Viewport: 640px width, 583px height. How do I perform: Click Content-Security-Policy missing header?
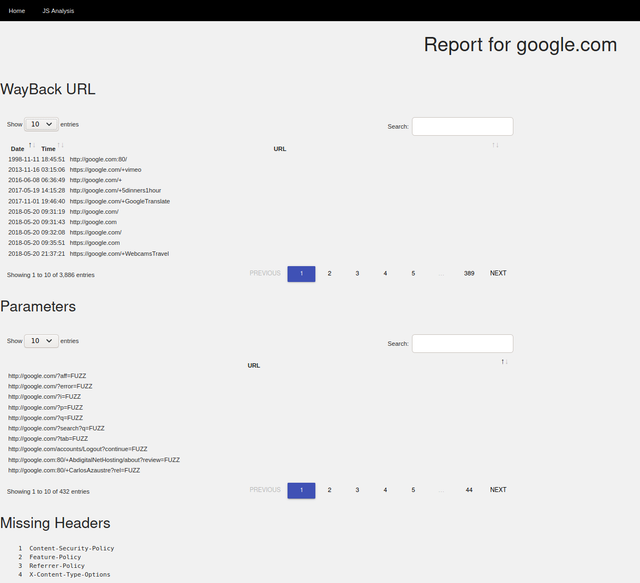tap(71, 548)
